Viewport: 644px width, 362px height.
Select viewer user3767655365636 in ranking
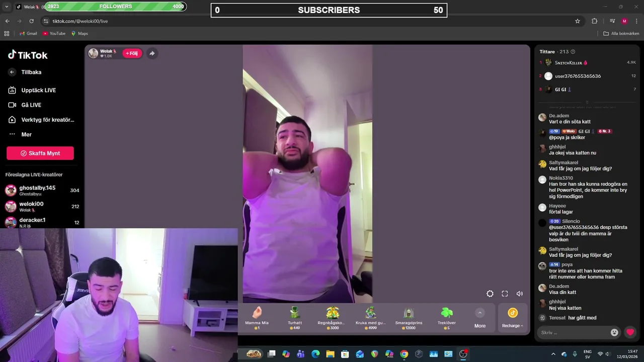pos(578,76)
